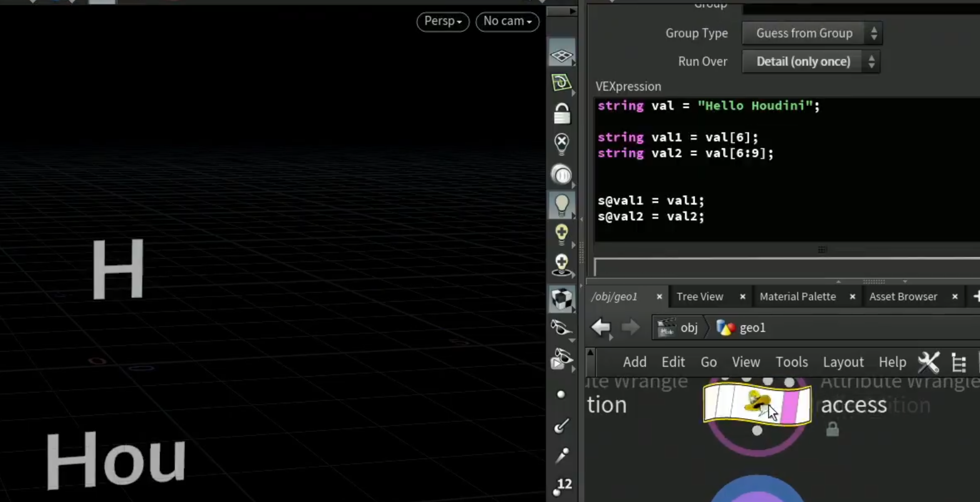Image resolution: width=980 pixels, height=502 pixels.
Task: Click the output dot below access node
Action: (757, 431)
